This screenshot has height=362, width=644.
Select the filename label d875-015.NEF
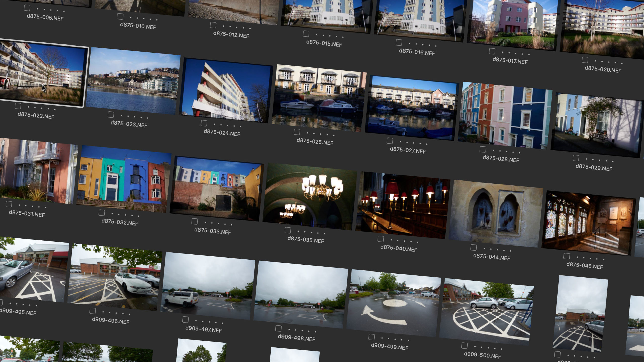[324, 44]
